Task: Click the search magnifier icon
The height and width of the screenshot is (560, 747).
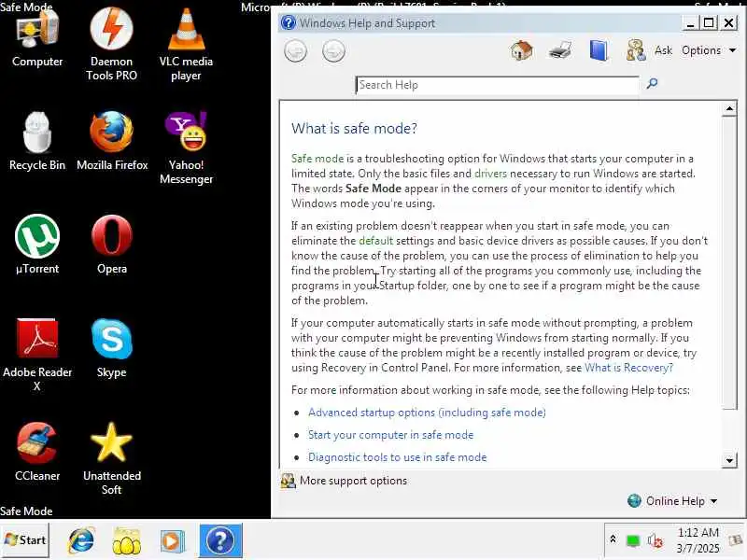Action: click(x=652, y=84)
